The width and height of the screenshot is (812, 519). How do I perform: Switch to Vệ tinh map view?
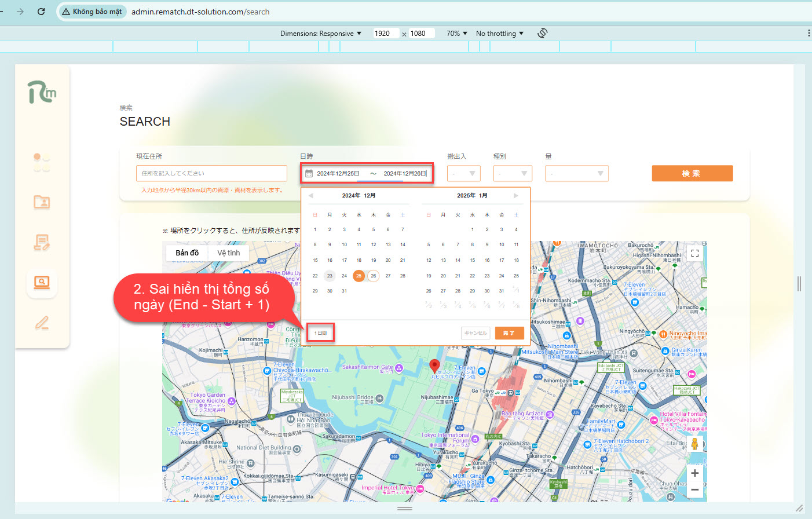(228, 253)
